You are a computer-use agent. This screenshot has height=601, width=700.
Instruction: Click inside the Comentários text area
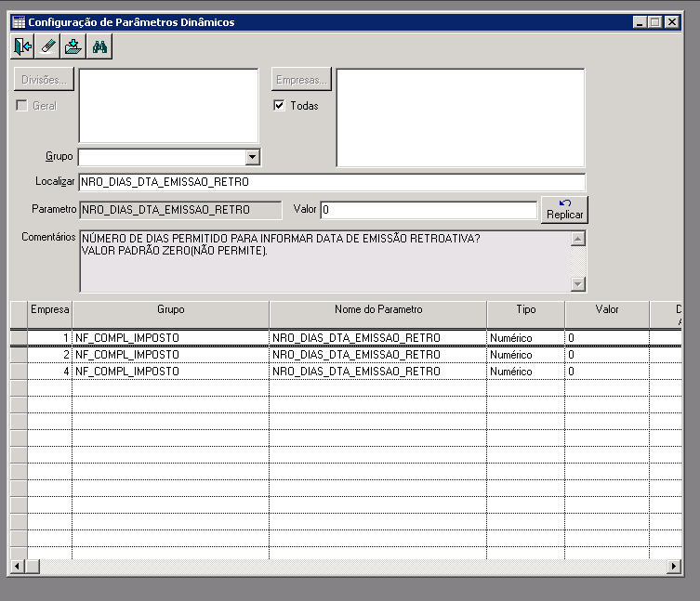pyautogui.click(x=325, y=261)
